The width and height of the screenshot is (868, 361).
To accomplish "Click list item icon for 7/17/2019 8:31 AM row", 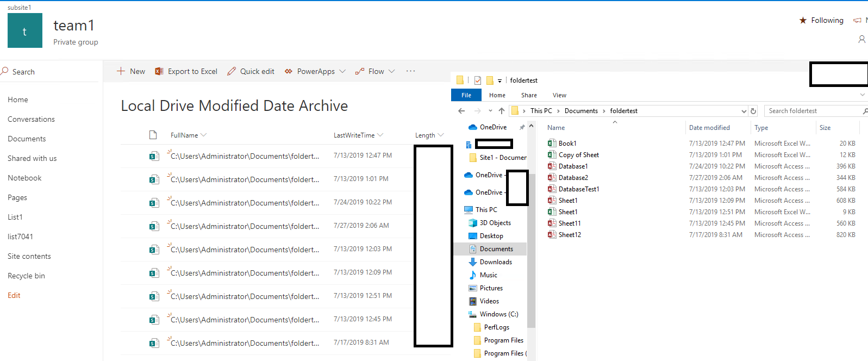I will (x=154, y=343).
